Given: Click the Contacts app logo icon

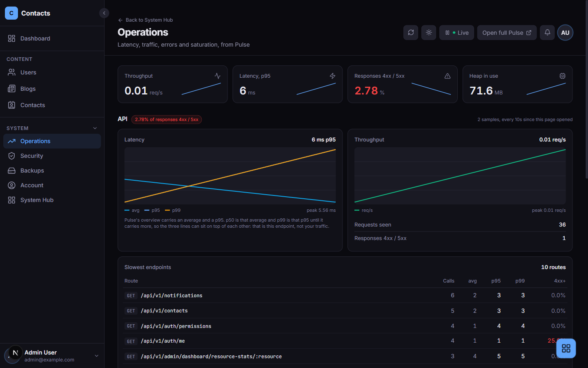Looking at the screenshot, I should point(11,13).
